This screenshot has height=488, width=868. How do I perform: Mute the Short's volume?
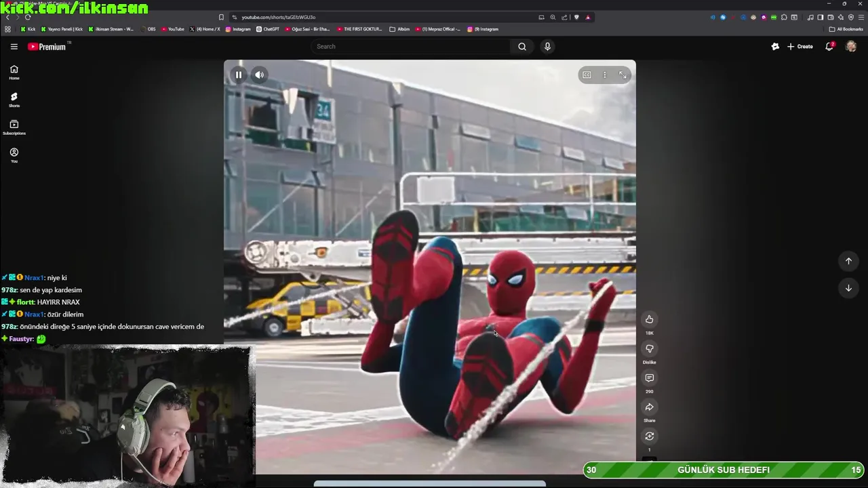point(259,75)
